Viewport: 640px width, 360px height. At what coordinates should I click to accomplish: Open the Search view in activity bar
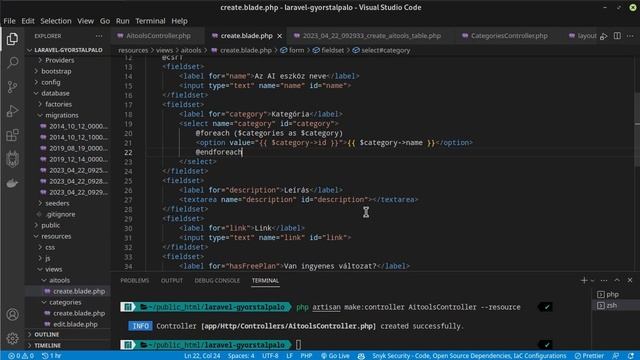[12, 62]
